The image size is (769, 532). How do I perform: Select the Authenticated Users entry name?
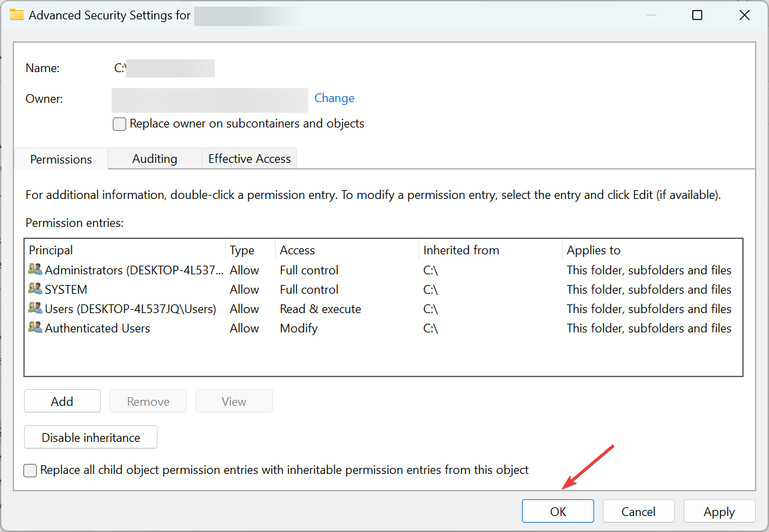point(97,328)
